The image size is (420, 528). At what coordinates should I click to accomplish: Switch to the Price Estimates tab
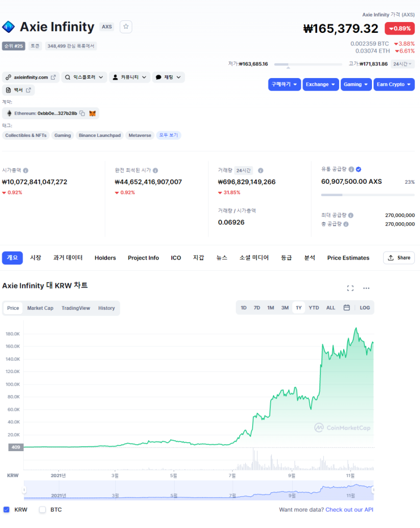pos(348,258)
